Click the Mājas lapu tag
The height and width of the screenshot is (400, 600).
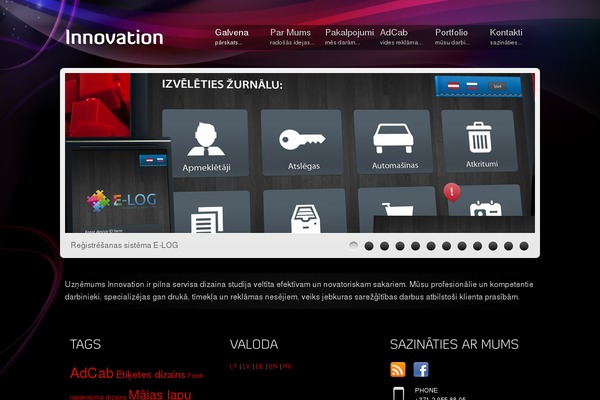coord(160,395)
